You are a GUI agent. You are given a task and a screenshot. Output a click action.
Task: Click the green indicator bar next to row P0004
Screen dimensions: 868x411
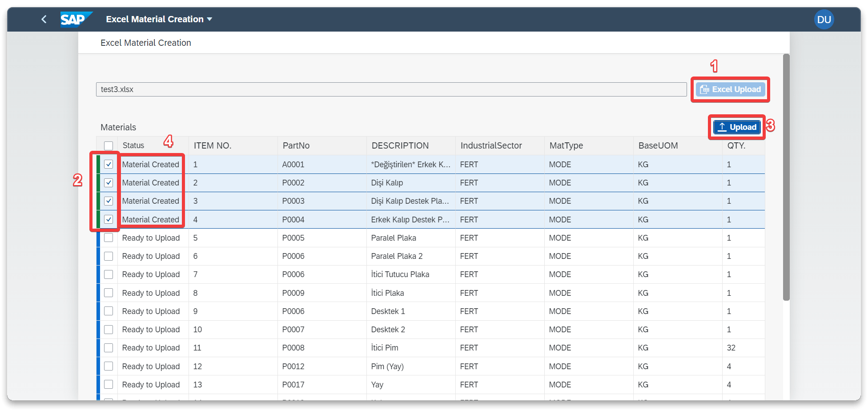pos(98,219)
